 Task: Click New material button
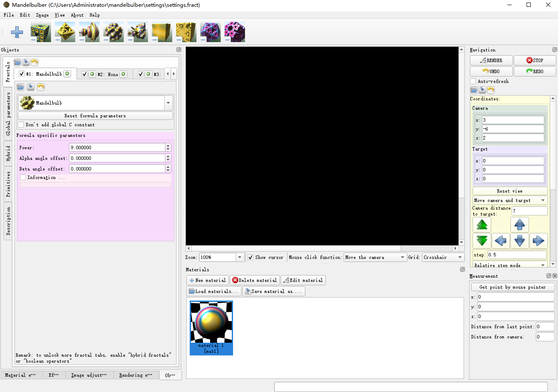pyautogui.click(x=208, y=280)
